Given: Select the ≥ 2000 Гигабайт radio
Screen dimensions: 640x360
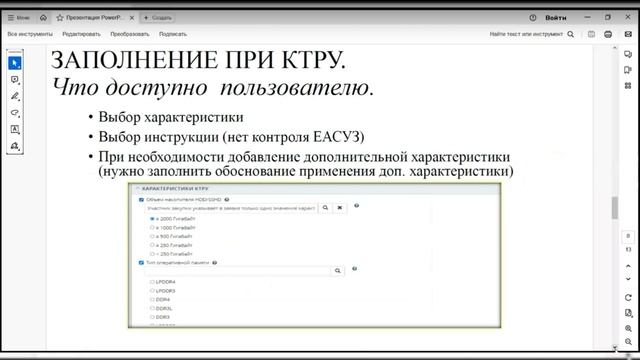Looking at the screenshot, I should click(152, 219).
